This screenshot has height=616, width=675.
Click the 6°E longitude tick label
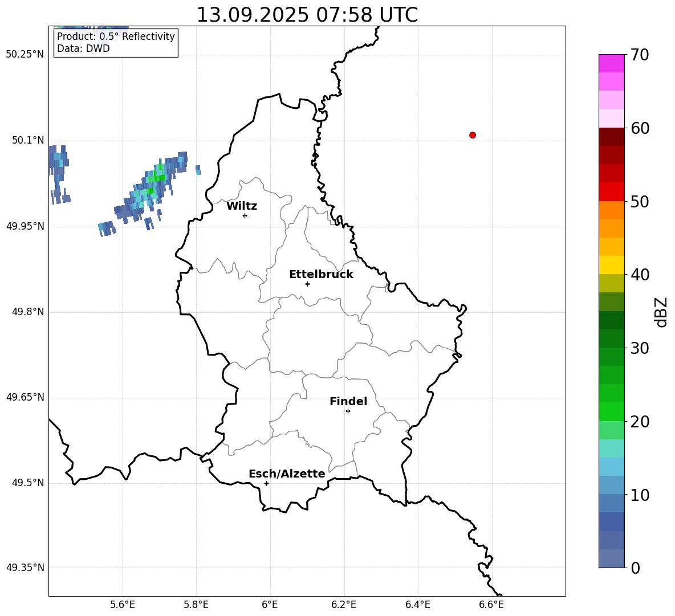tap(270, 604)
